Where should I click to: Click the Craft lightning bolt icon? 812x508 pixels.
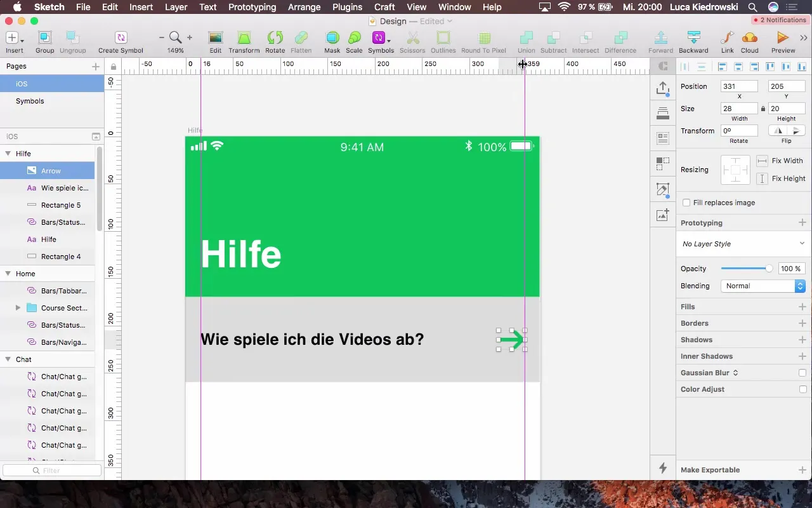tap(663, 468)
